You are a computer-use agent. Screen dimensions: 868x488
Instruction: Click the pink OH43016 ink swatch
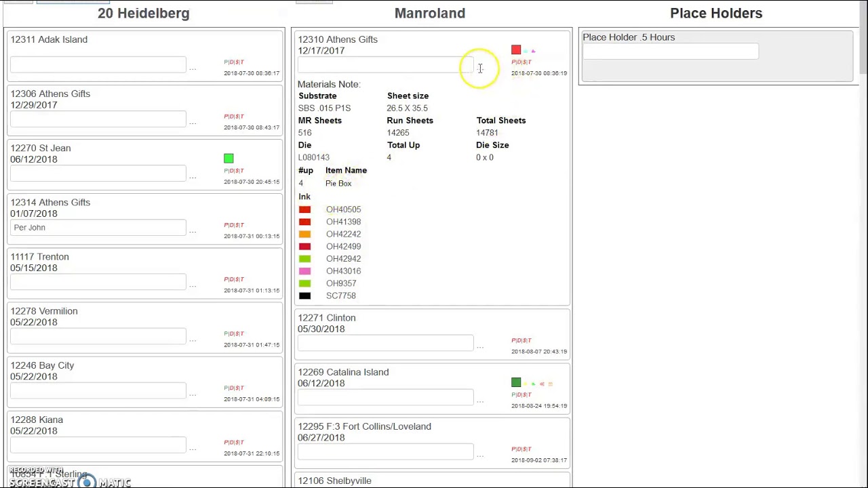(x=304, y=271)
